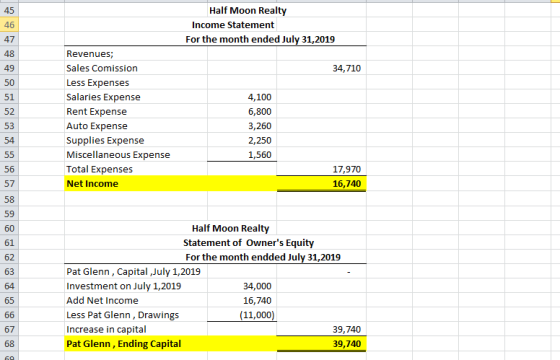Select row header 68
The height and width of the screenshot is (360, 560).
[x=9, y=344]
